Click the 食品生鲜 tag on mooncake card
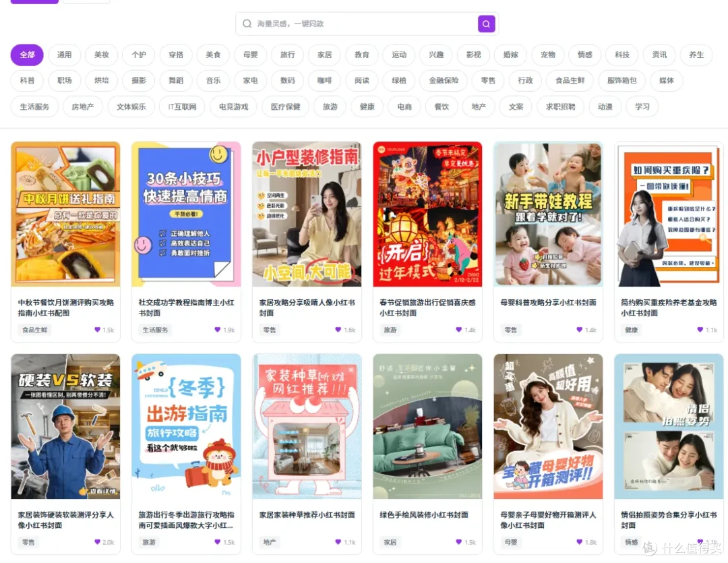Viewport: 728px width, 563px height. 35,330
